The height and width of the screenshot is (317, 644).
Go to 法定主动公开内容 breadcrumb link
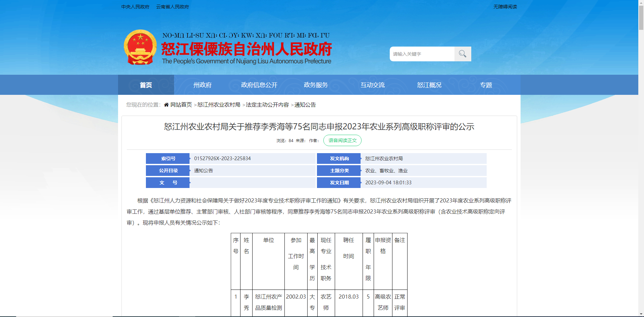(x=267, y=105)
